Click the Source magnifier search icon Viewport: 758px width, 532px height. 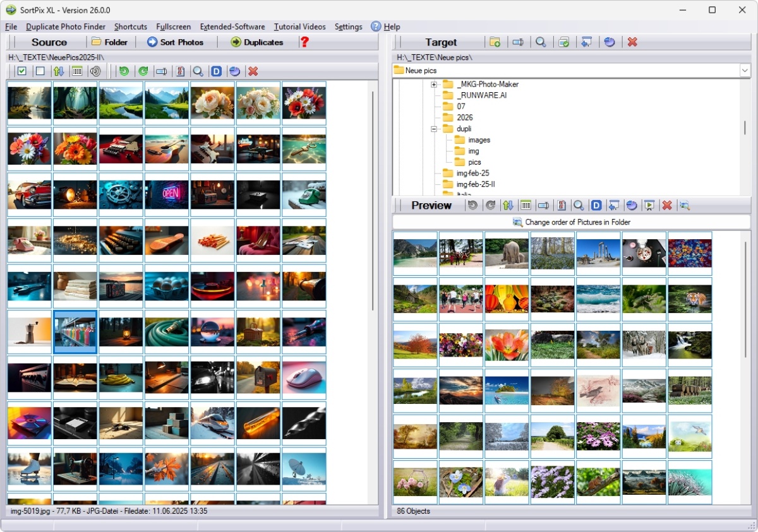pos(198,71)
